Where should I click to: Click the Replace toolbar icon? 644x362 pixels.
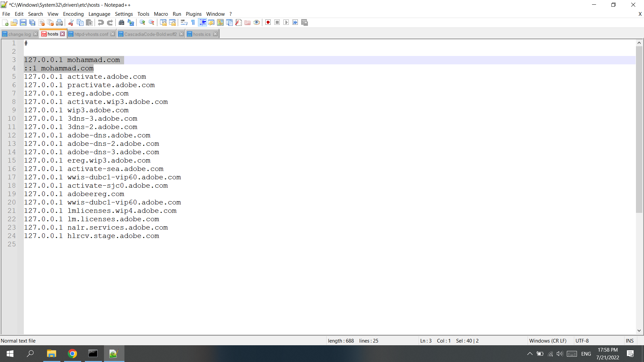131,22
